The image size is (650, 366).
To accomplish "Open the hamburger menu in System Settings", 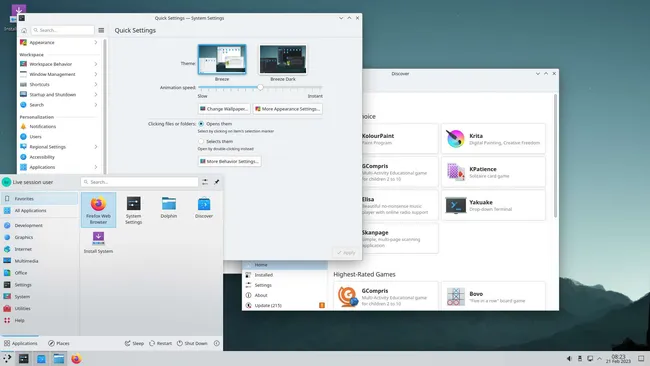I will point(101,30).
